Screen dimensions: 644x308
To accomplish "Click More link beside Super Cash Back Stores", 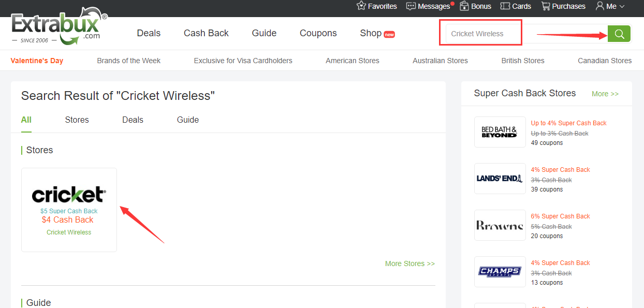I will pos(605,94).
